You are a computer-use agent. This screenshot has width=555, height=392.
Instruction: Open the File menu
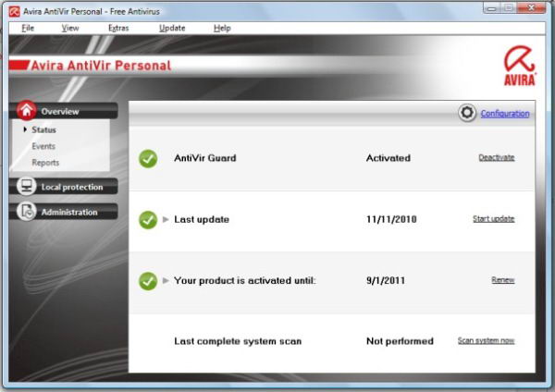coord(28,28)
